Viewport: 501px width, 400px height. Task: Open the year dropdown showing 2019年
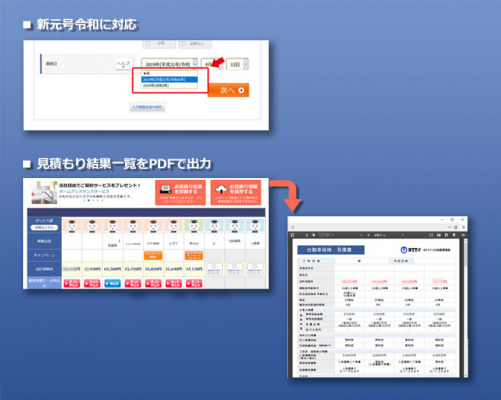tap(169, 64)
